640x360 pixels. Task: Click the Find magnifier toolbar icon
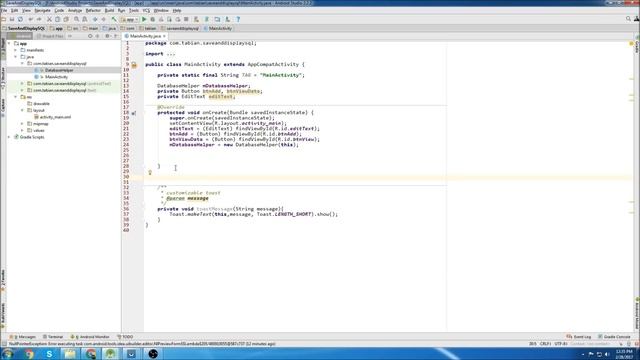point(76,19)
